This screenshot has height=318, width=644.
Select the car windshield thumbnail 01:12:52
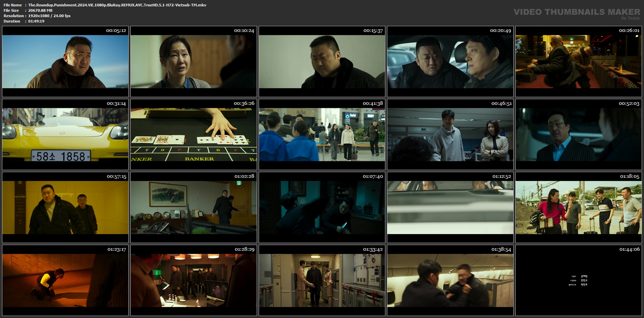click(x=450, y=207)
